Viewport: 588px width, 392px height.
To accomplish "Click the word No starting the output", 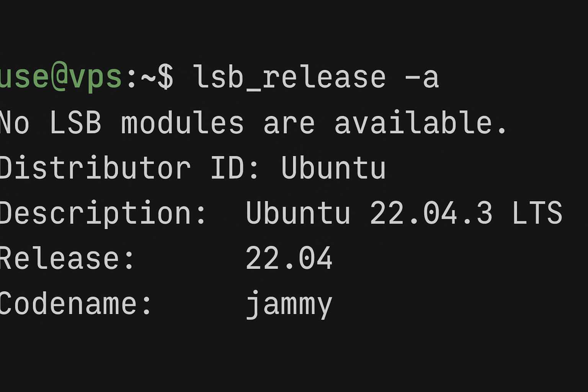I will click(14, 123).
